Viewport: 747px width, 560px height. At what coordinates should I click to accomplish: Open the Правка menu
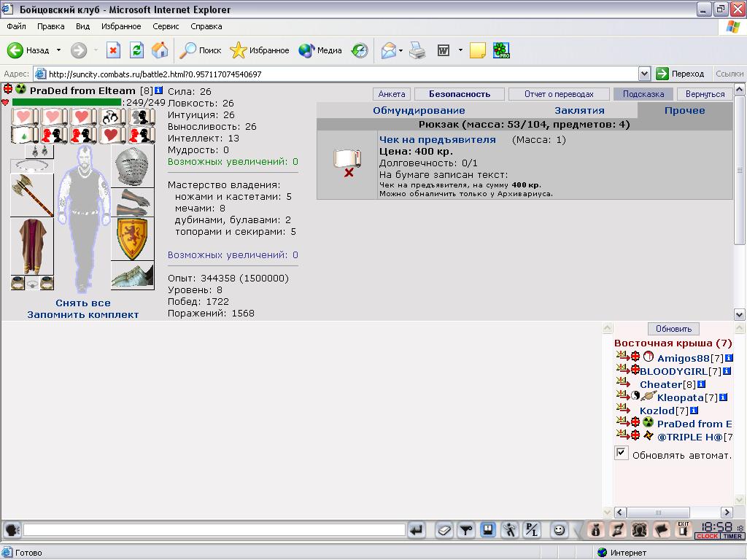pos(50,26)
